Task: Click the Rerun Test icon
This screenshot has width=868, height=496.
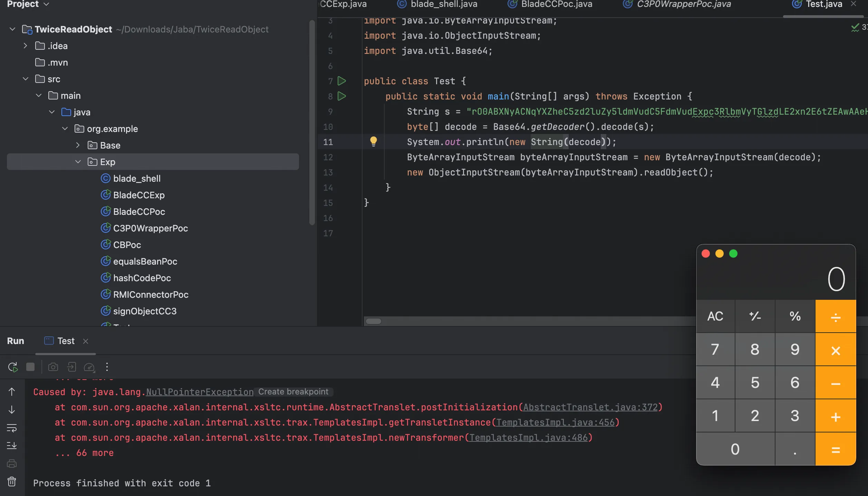Action: (13, 367)
